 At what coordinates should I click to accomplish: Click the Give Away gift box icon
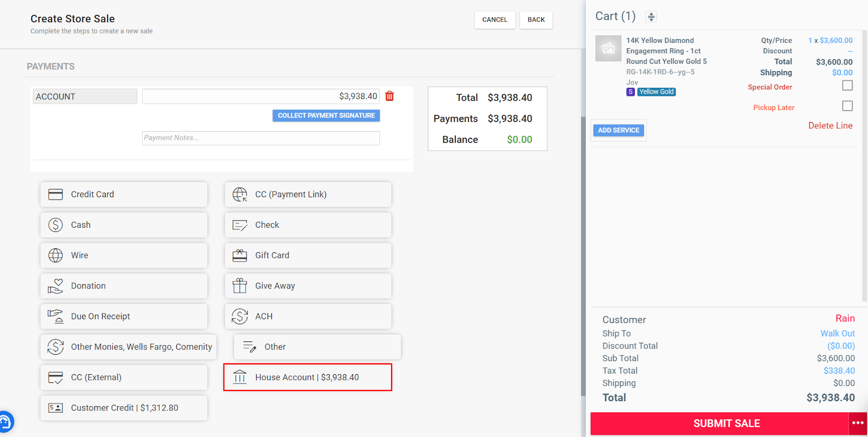point(240,286)
